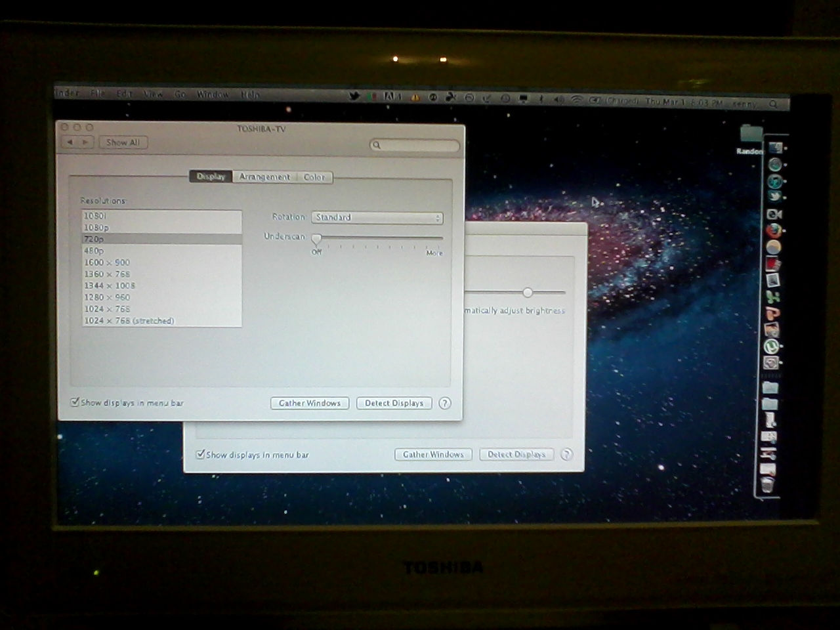The image size is (840, 630).
Task: Click Gather Windows in the rear window
Action: [433, 454]
